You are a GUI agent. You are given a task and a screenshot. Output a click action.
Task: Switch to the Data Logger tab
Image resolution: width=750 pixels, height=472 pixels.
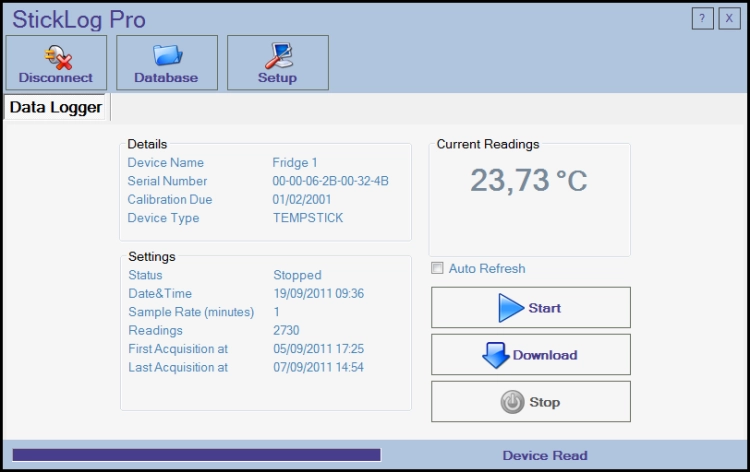pos(56,107)
